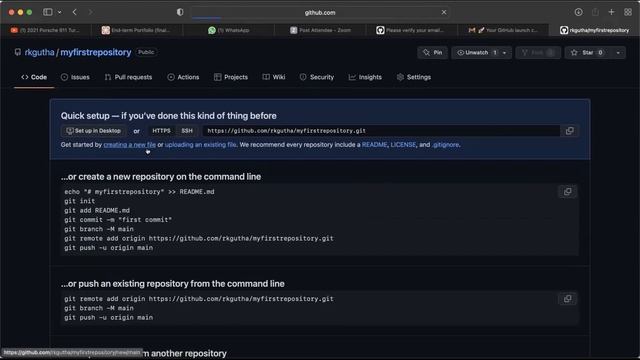
Task: Click the Share icon in the toolbar
Action: [x=595, y=12]
